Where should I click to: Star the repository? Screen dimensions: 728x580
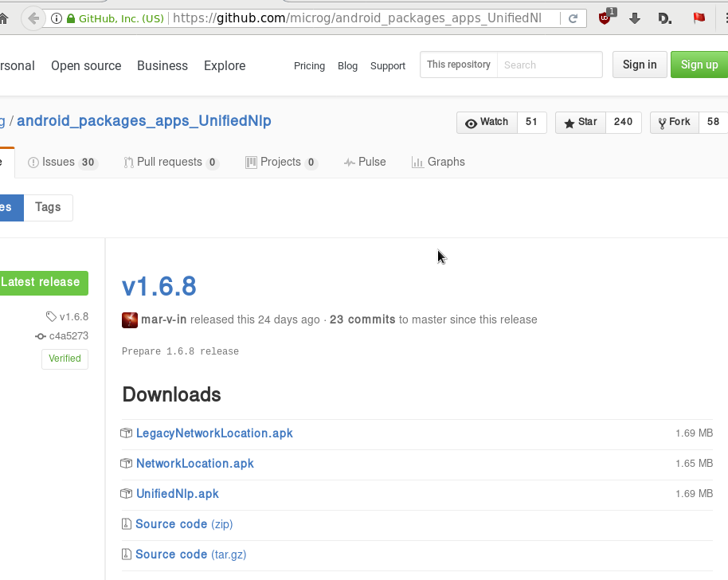(x=580, y=122)
